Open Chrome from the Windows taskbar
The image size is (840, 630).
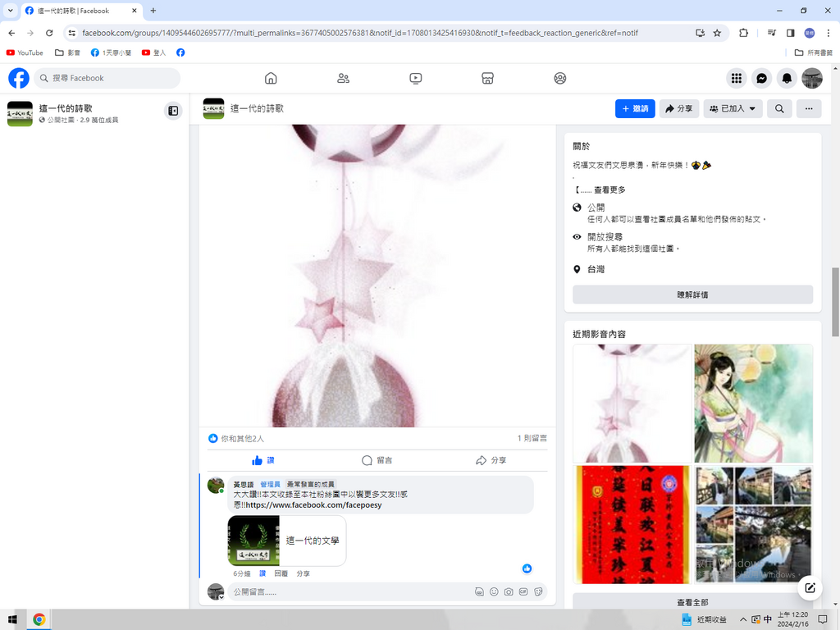39,619
